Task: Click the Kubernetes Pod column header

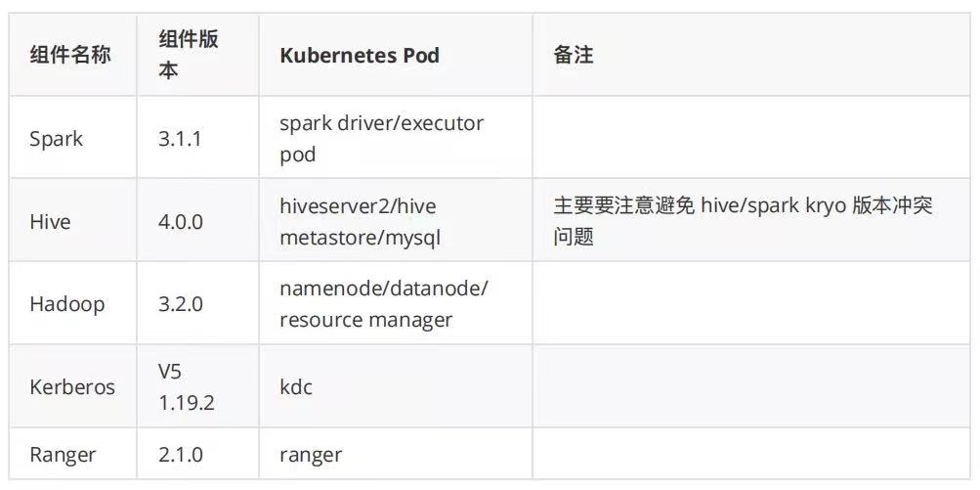Action: pos(396,55)
